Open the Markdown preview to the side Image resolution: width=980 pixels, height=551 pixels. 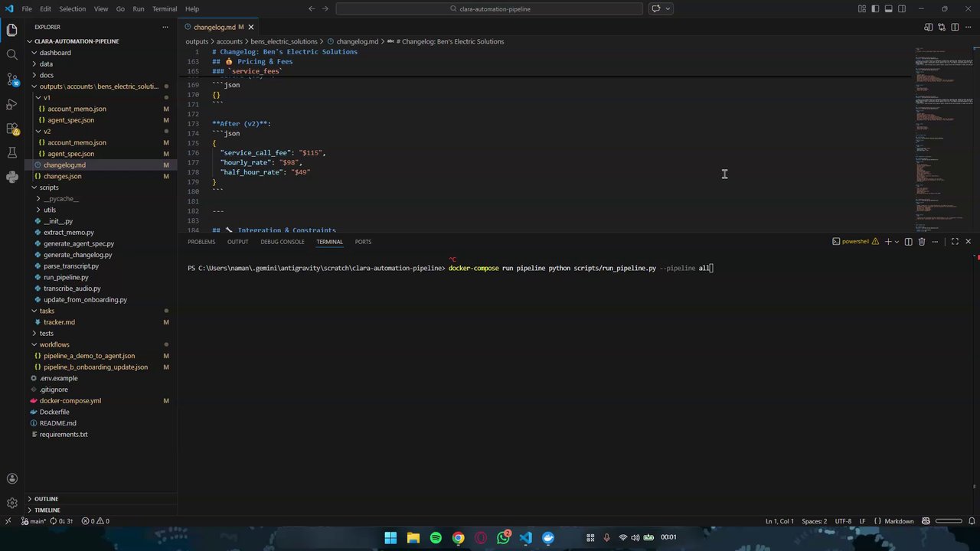tap(928, 27)
